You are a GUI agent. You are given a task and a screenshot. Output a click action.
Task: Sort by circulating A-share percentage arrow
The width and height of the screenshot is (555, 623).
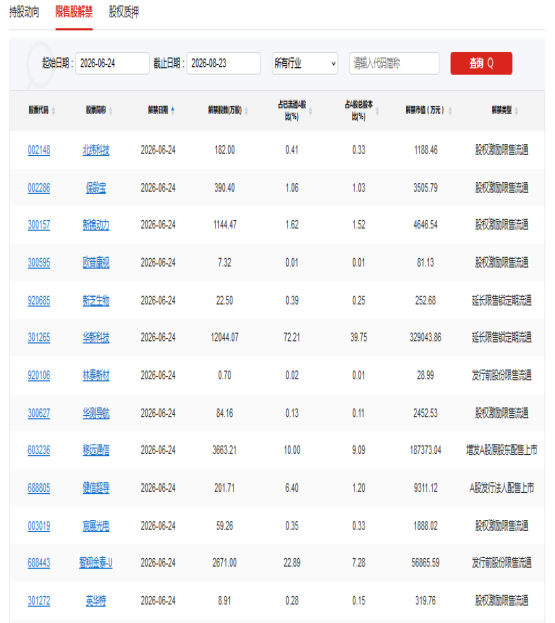coord(310,111)
